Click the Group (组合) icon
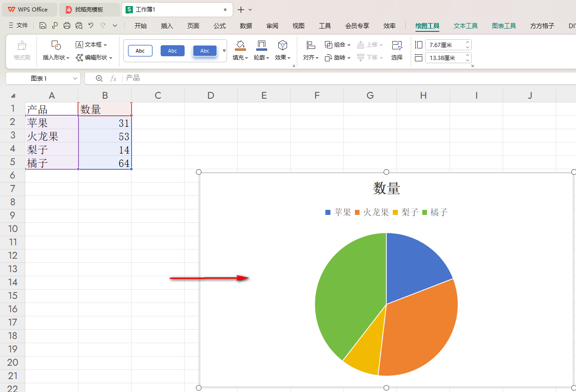This screenshot has width=576, height=392. coord(329,45)
